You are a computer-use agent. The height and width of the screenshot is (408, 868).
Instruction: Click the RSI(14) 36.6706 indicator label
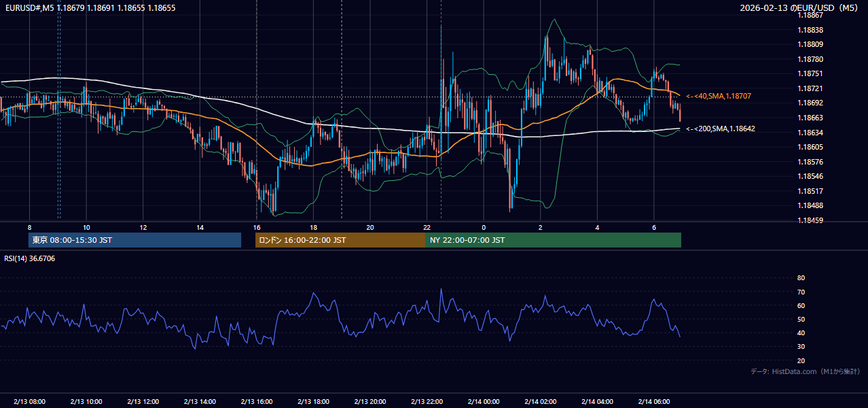pyautogui.click(x=30, y=258)
